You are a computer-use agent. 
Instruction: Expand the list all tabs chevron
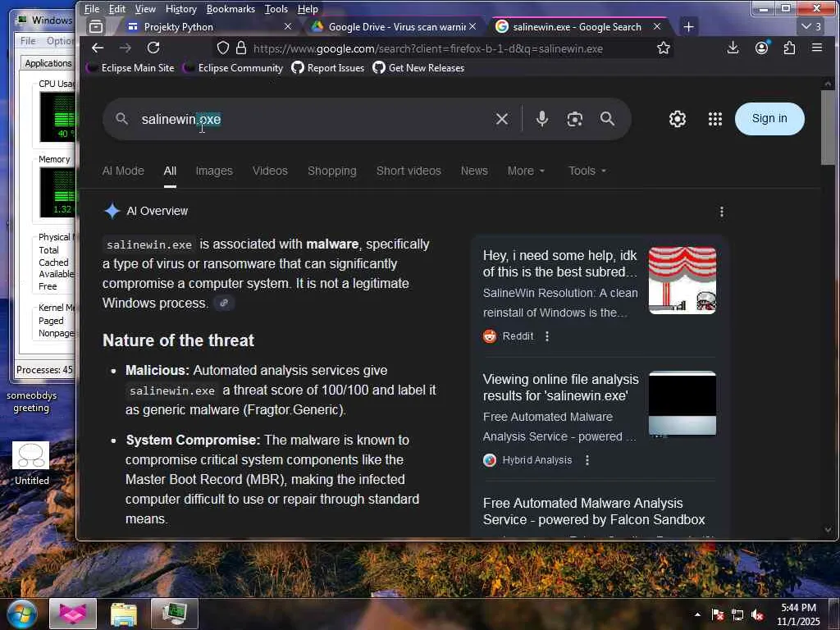[x=811, y=26]
